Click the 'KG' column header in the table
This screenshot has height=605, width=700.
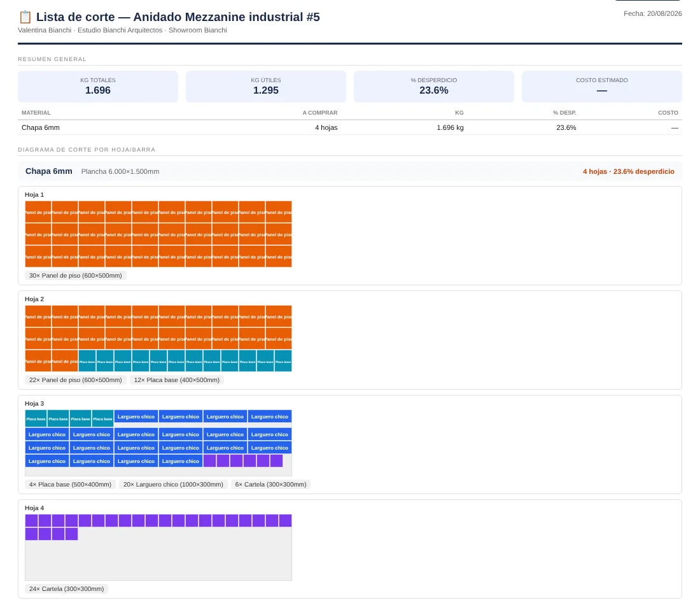(x=459, y=113)
